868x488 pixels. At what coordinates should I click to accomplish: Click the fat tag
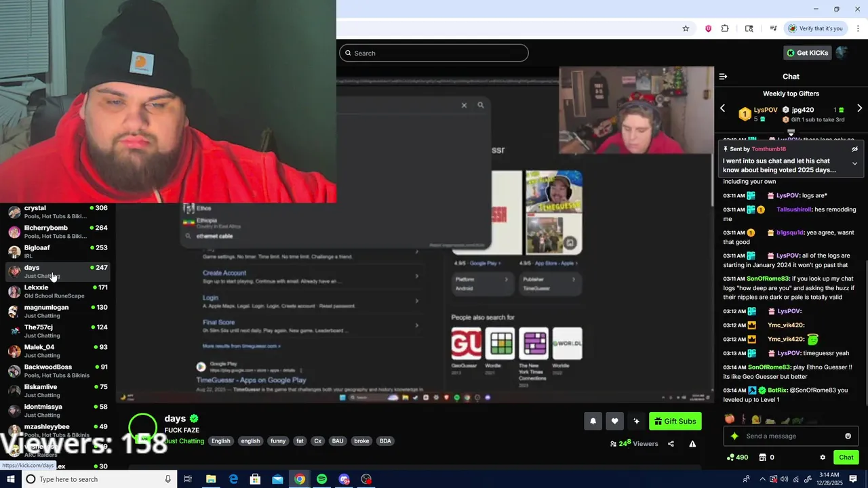(x=300, y=441)
